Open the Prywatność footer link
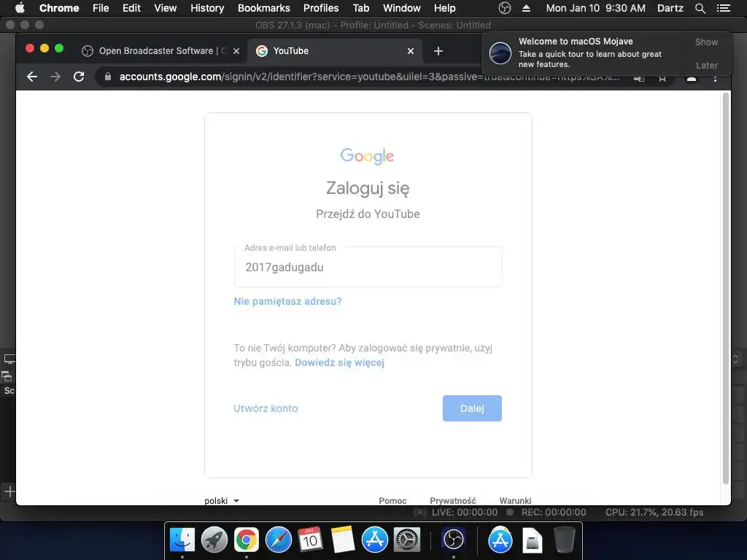The width and height of the screenshot is (747, 560). pos(452,500)
